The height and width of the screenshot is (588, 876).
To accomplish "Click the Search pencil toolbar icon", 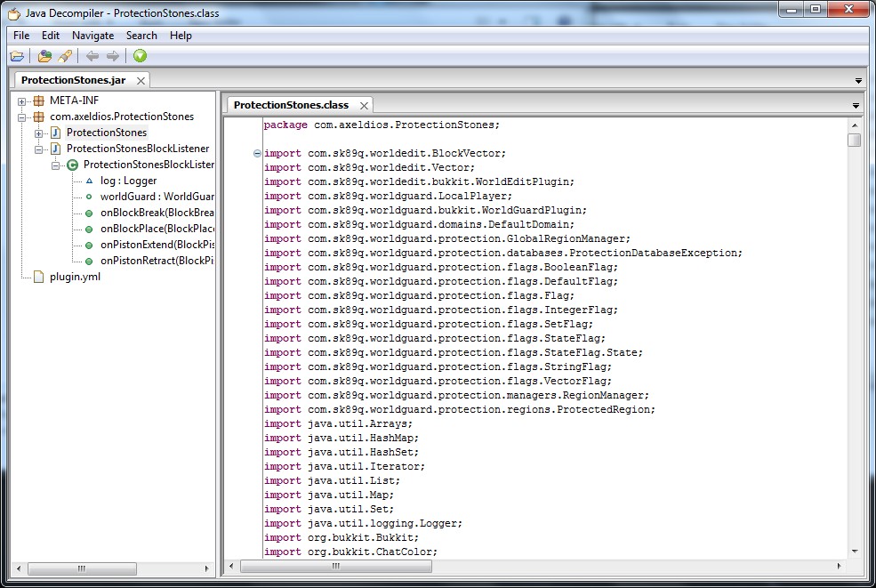I will point(65,56).
